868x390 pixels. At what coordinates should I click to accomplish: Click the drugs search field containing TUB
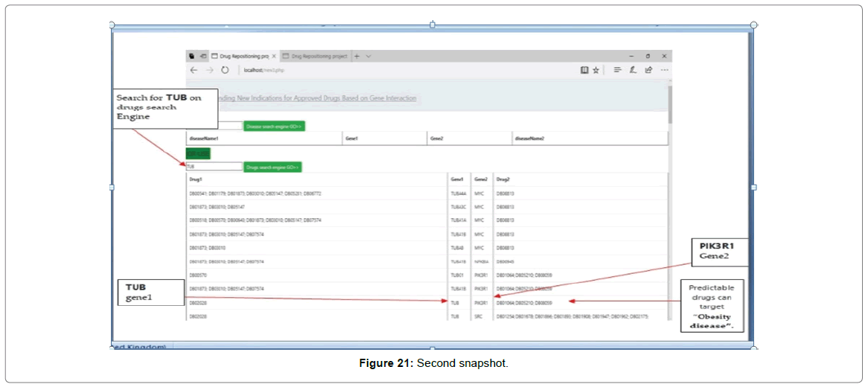tap(214, 167)
